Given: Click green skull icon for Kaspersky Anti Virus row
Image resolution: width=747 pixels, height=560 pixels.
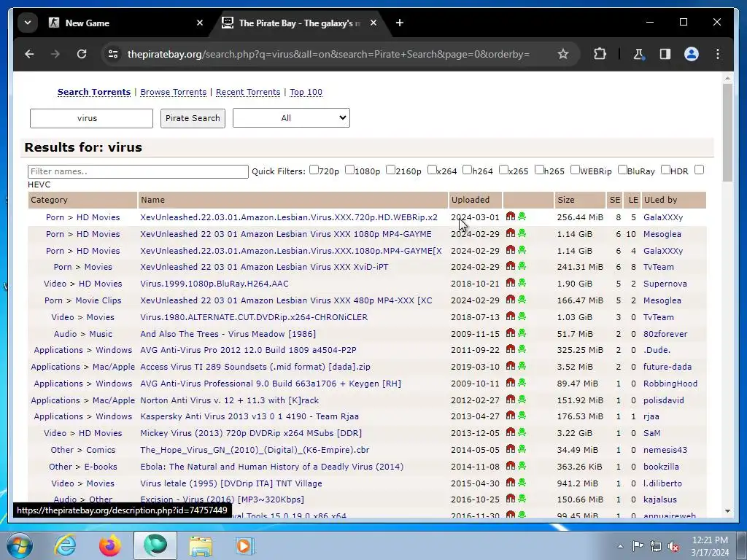Looking at the screenshot, I should pyautogui.click(x=522, y=416).
